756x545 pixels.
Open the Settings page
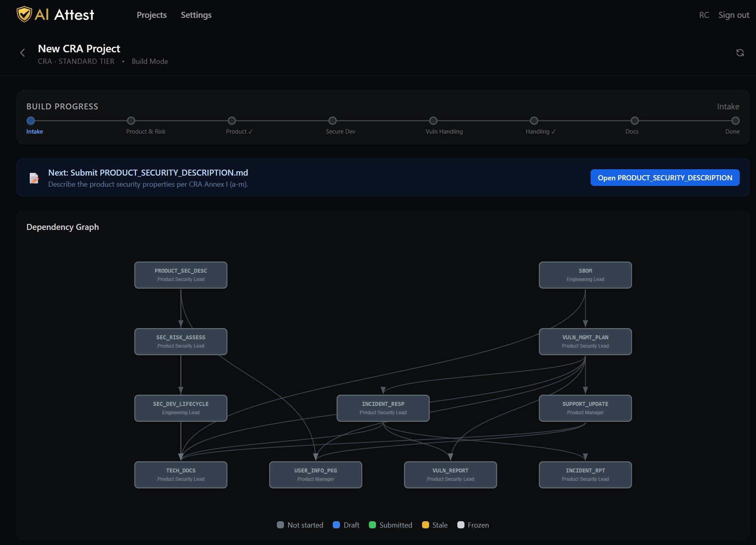pos(196,15)
